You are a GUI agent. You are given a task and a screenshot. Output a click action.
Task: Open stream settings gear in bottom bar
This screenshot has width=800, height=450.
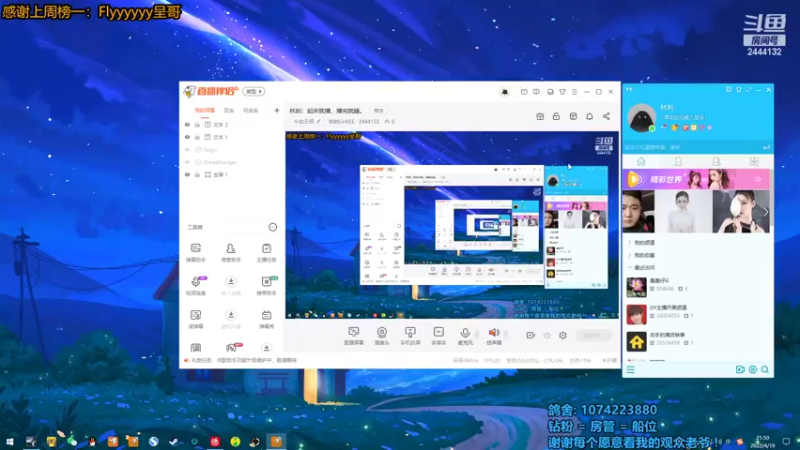(563, 335)
